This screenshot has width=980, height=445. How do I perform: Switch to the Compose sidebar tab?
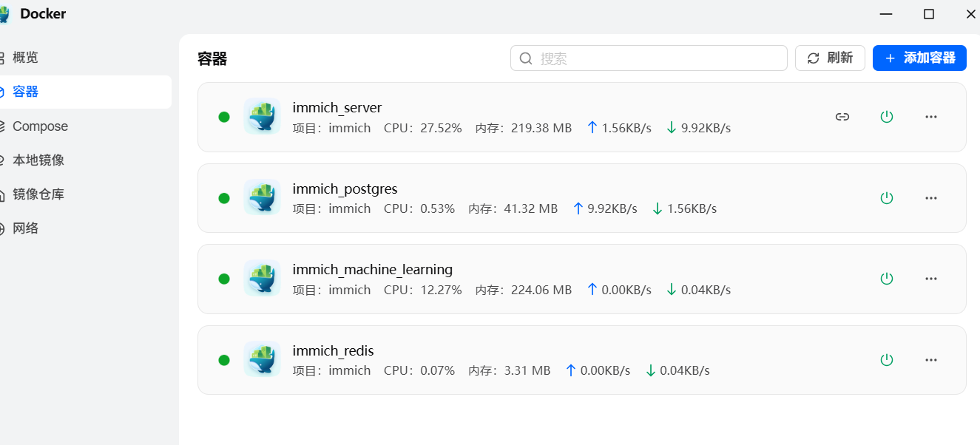pyautogui.click(x=40, y=126)
